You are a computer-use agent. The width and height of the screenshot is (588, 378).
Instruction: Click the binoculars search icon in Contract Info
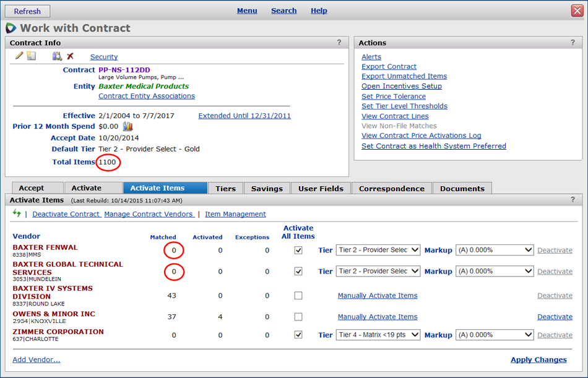click(x=57, y=56)
